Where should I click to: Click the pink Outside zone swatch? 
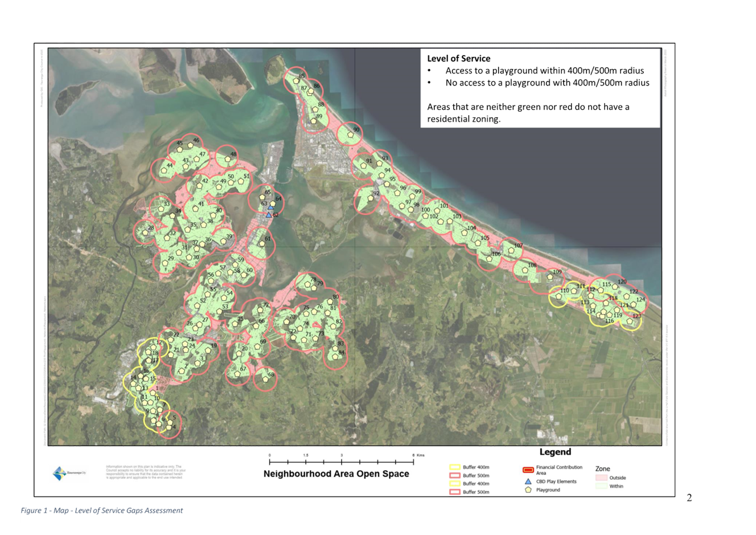click(601, 477)
